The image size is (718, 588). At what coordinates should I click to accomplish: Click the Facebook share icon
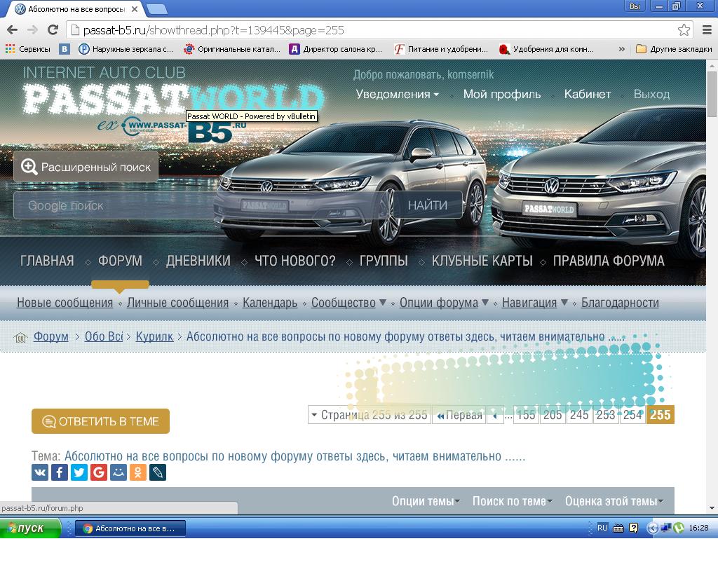[x=60, y=473]
